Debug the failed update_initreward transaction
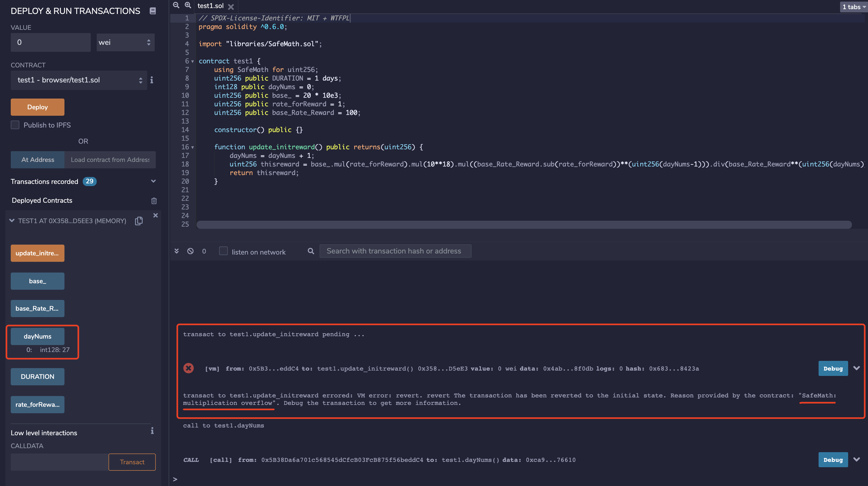Screen dimensions: 868x486 tap(833, 368)
